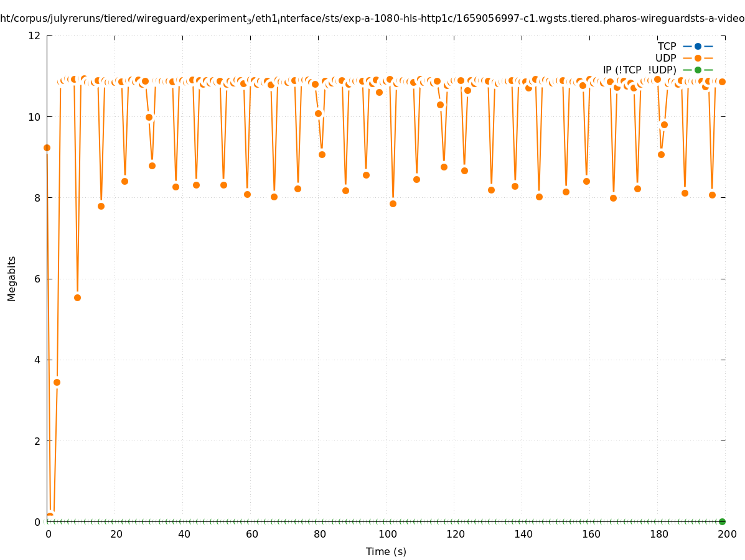This screenshot has width=745, height=560.
Task: Click the 200 tick label on x-axis
Action: point(727,534)
